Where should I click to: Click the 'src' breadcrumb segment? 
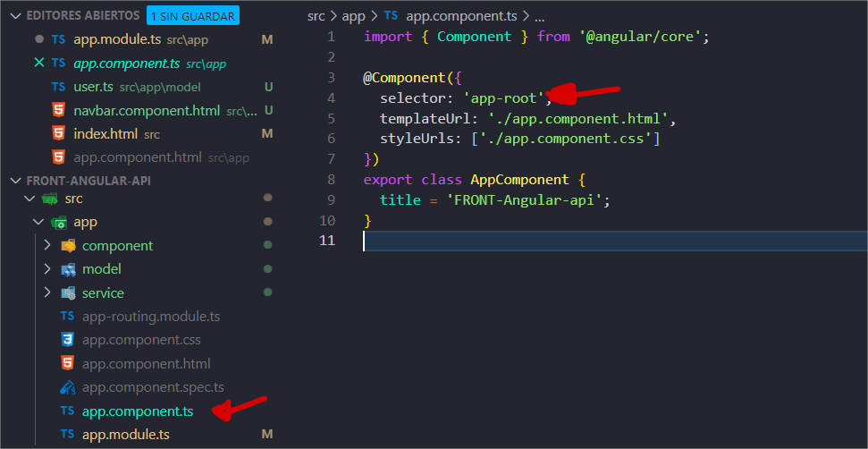tap(316, 17)
